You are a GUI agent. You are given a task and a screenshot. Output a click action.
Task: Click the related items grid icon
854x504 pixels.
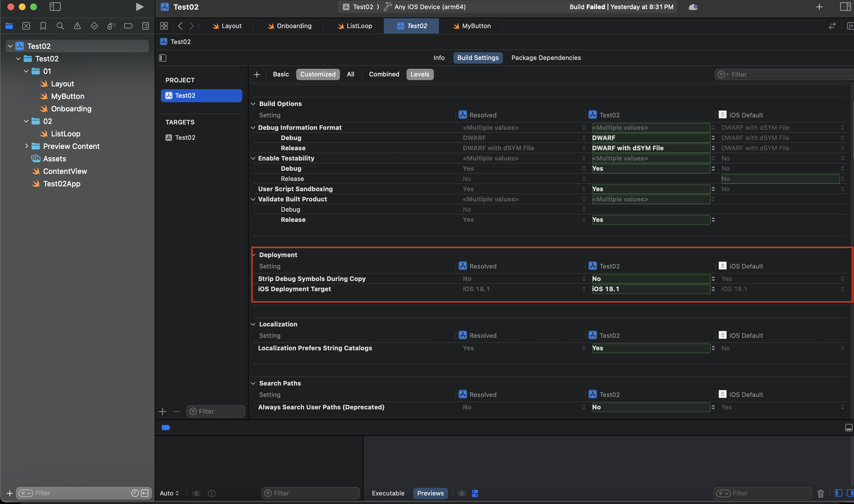coord(164,26)
